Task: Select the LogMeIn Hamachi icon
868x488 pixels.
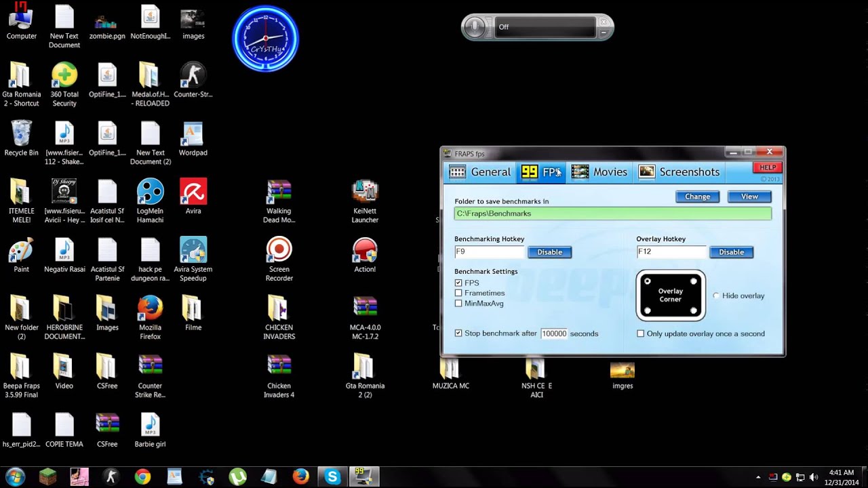Action: [x=150, y=201]
